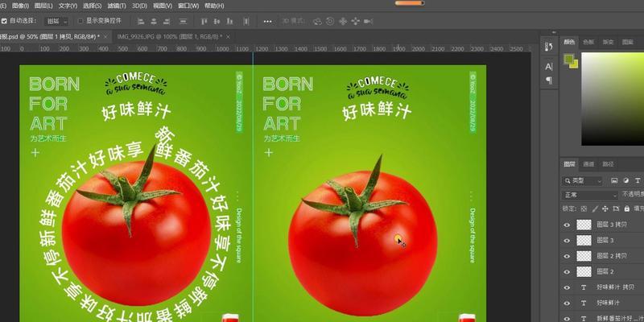Click the 3D rotate mode icon
Screen dimensions: 644x322
[317, 22]
